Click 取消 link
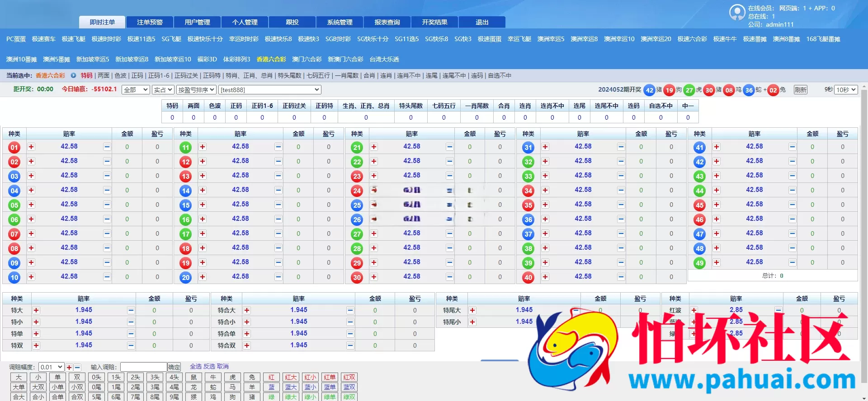Viewport: 868px width, 401px height. click(223, 366)
